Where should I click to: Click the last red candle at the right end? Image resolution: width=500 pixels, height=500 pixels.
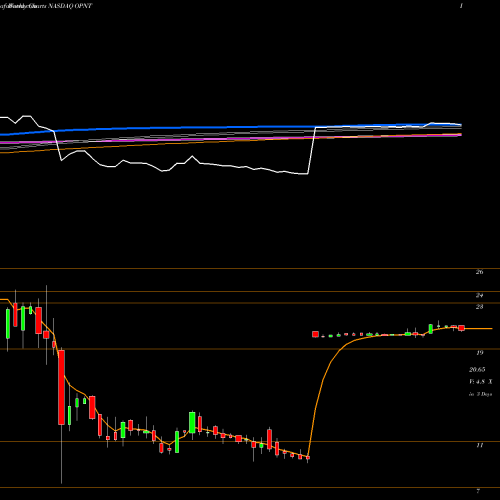point(461,328)
